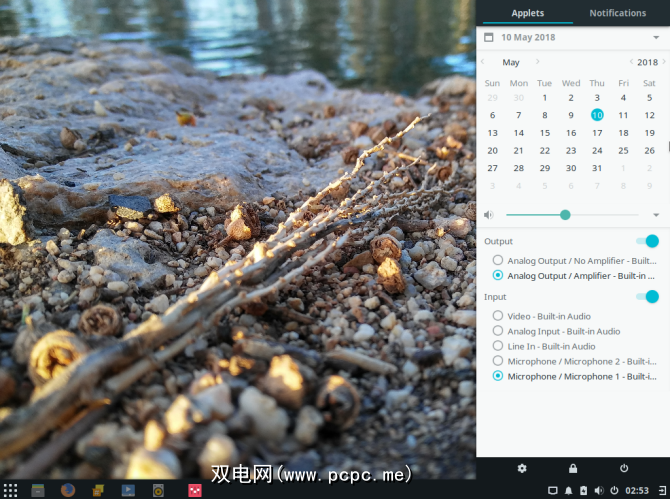Select Video - Built-in Audio input
670x499 pixels.
click(x=497, y=316)
